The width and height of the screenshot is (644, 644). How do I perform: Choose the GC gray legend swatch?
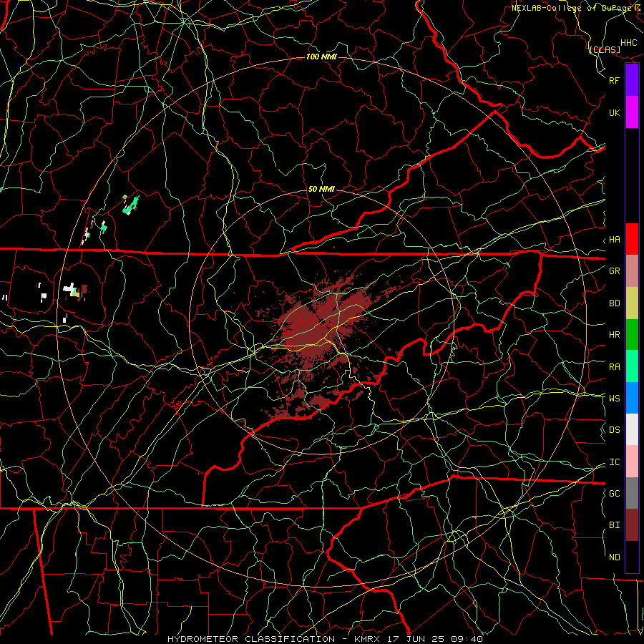(632, 493)
